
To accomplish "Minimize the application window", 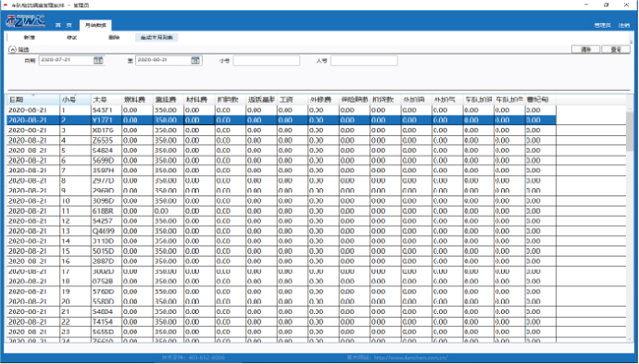I will click(586, 5).
